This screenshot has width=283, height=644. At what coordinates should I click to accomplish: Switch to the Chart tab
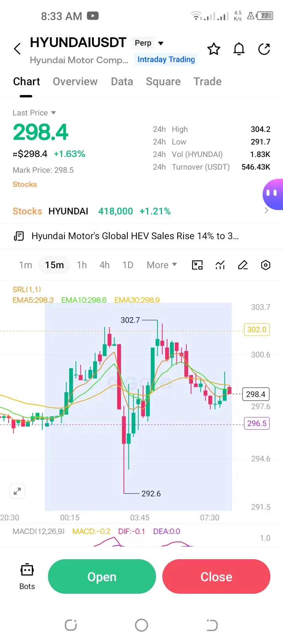26,82
